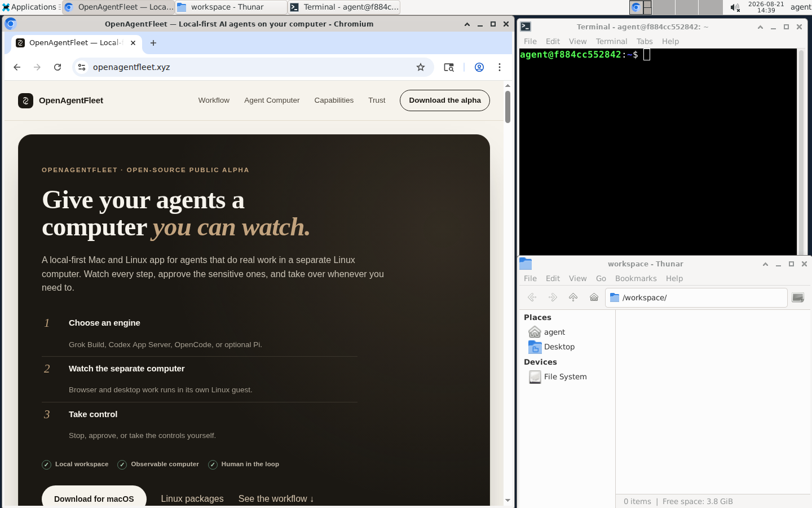Close the OpenAgentFleet browser tab
The image size is (812, 508).
point(133,43)
